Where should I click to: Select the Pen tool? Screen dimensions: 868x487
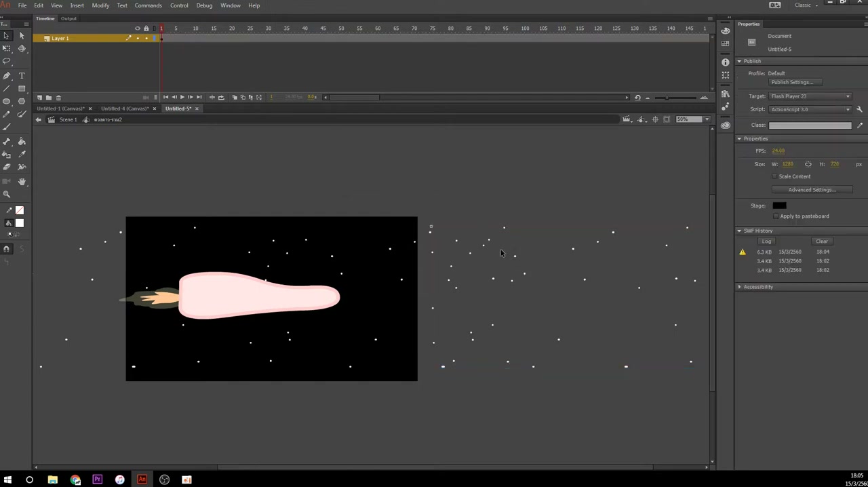[x=7, y=76]
